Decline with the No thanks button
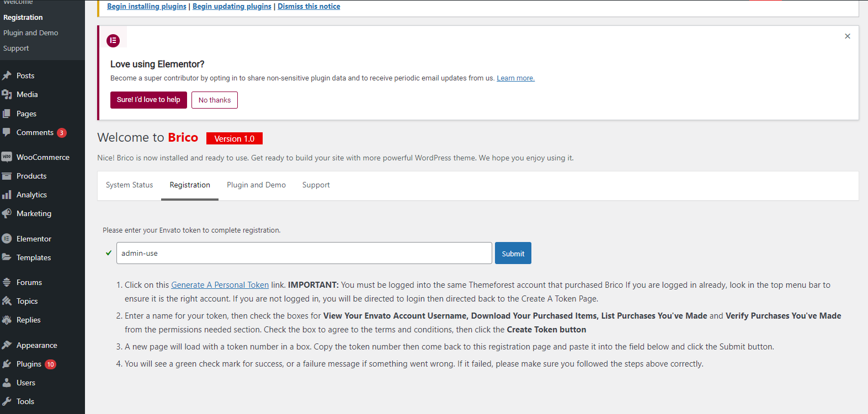 [x=215, y=100]
